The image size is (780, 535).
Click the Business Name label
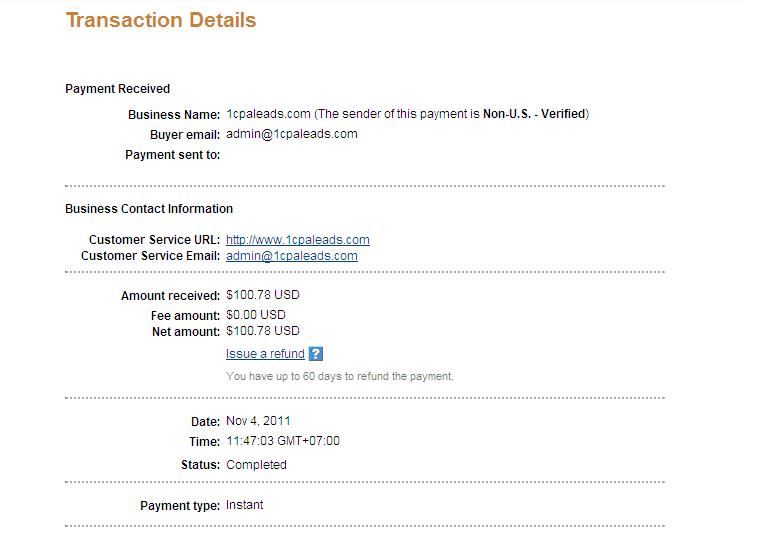[173, 115]
